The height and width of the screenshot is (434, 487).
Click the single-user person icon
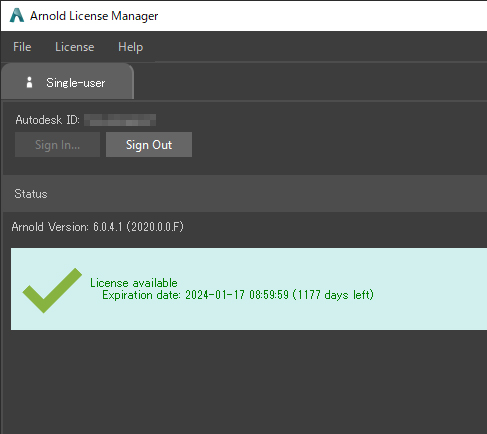(x=29, y=82)
